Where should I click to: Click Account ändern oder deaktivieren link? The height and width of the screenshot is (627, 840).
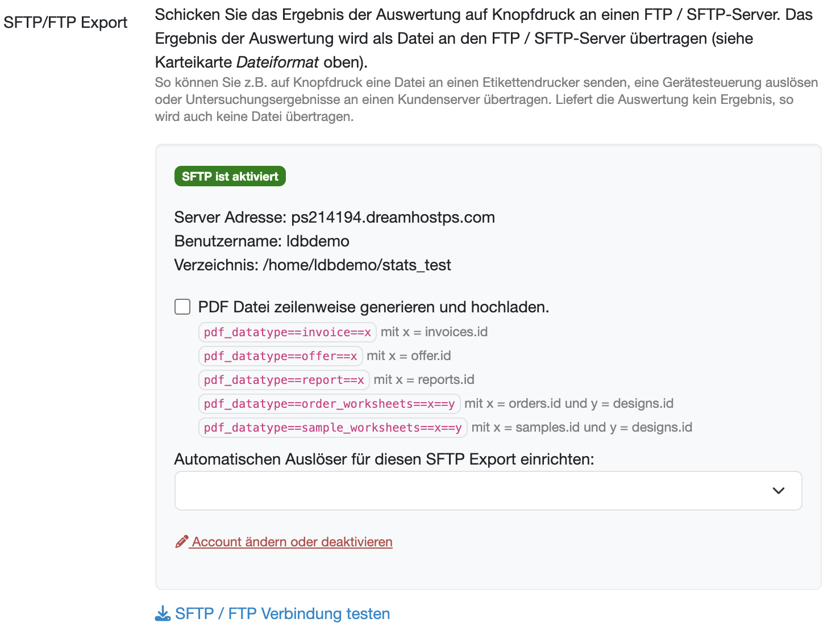(292, 542)
